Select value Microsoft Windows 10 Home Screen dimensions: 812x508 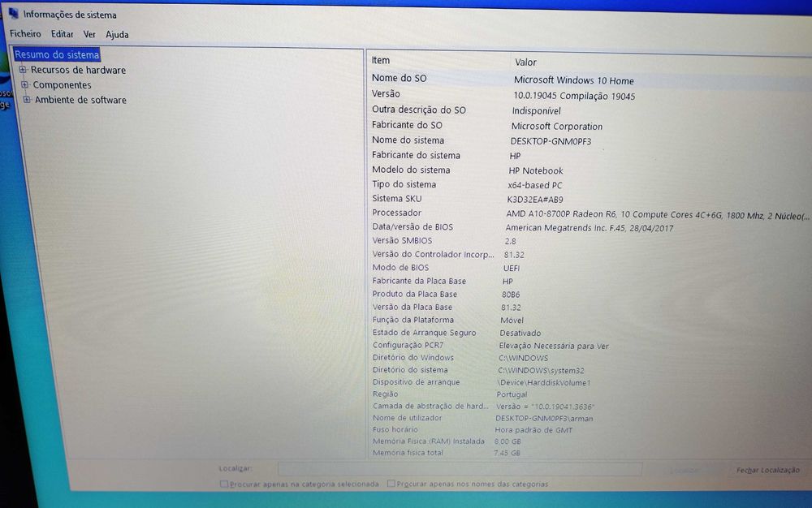(x=574, y=80)
